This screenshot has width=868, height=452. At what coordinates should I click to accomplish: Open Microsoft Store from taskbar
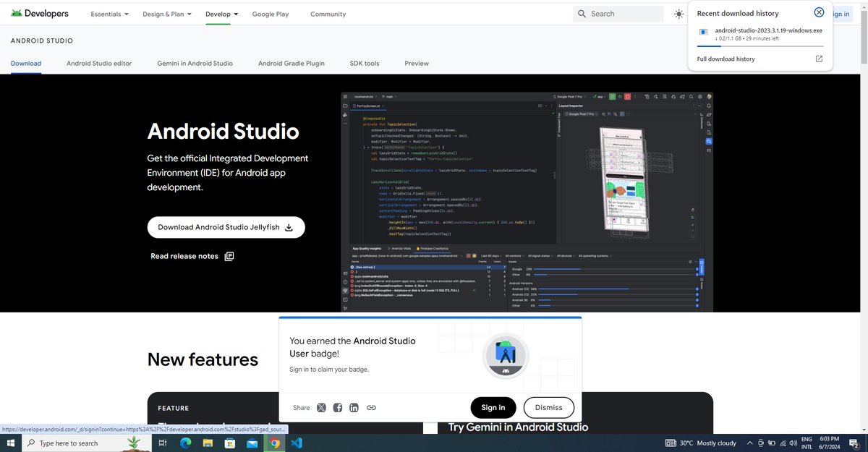[230, 443]
